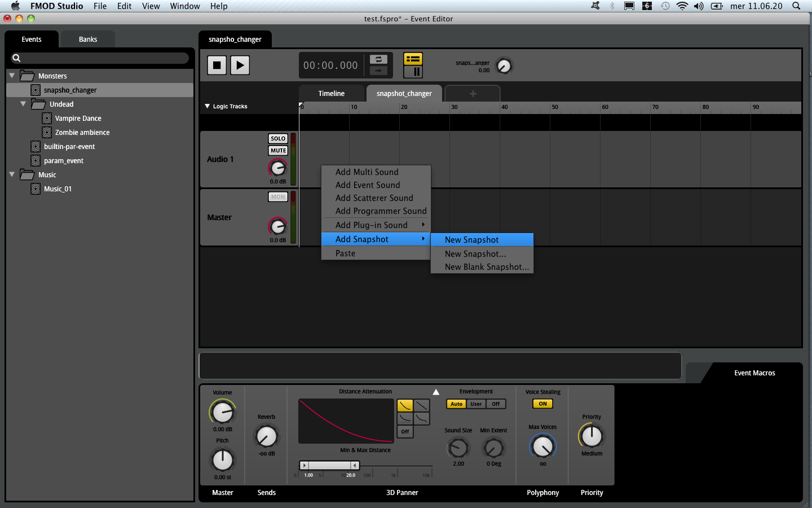Open the Add Plug-in Sound submenu
Screen dimensions: 812x508
coord(376,225)
